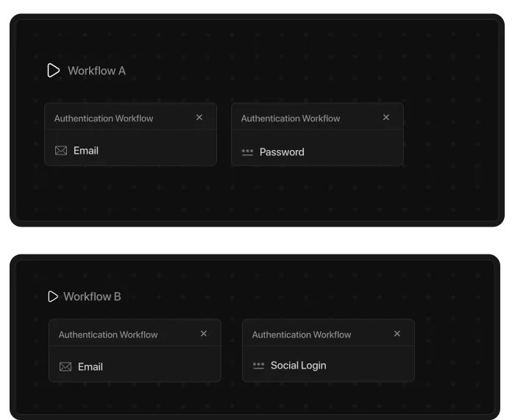Select the Email label in Workflow A
This screenshot has height=420, width=515.
(x=86, y=151)
